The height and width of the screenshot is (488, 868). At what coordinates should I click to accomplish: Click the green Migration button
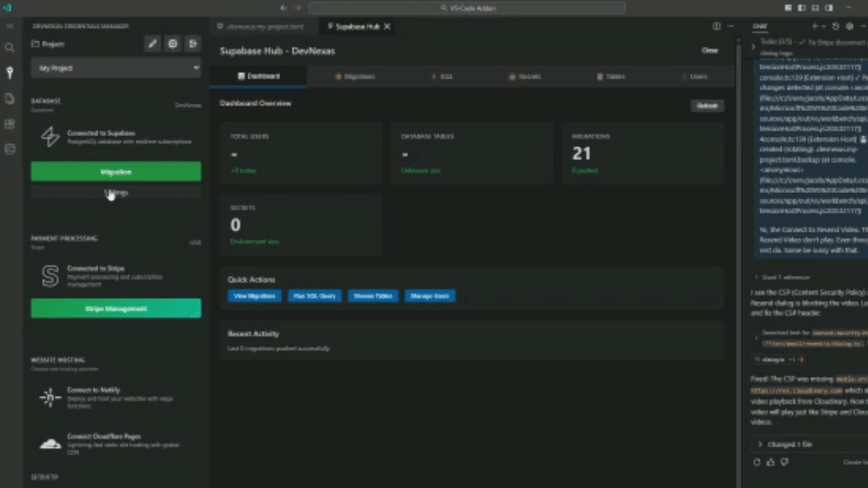coord(116,171)
